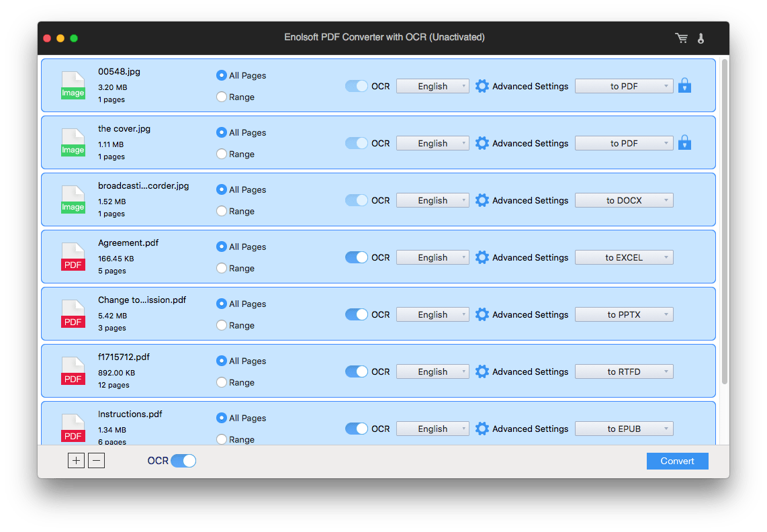767x532 pixels.
Task: Toggle OCR switch for Agreement.pdf
Action: point(357,257)
